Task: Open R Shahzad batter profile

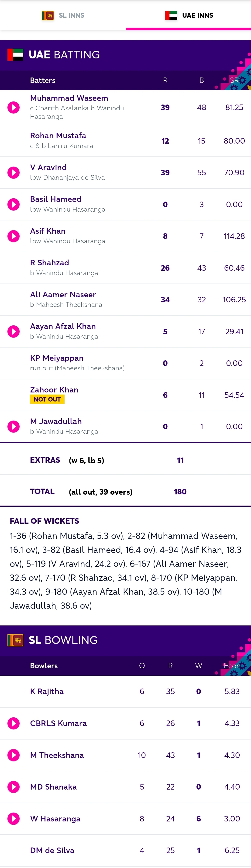Action: coord(50,263)
